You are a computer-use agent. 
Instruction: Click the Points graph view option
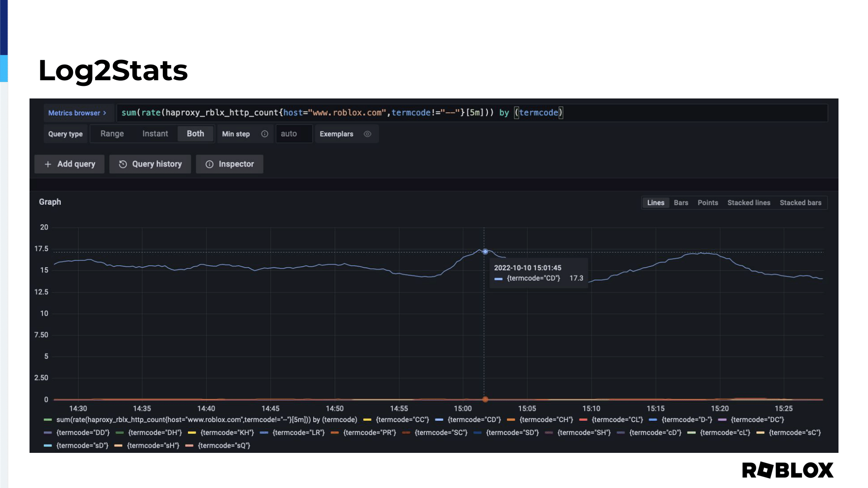[707, 203]
